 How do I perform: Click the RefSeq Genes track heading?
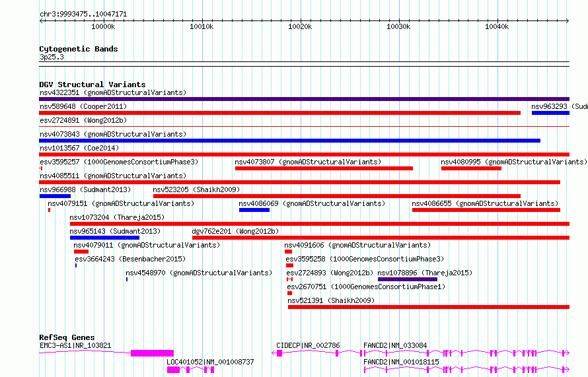[x=67, y=337]
